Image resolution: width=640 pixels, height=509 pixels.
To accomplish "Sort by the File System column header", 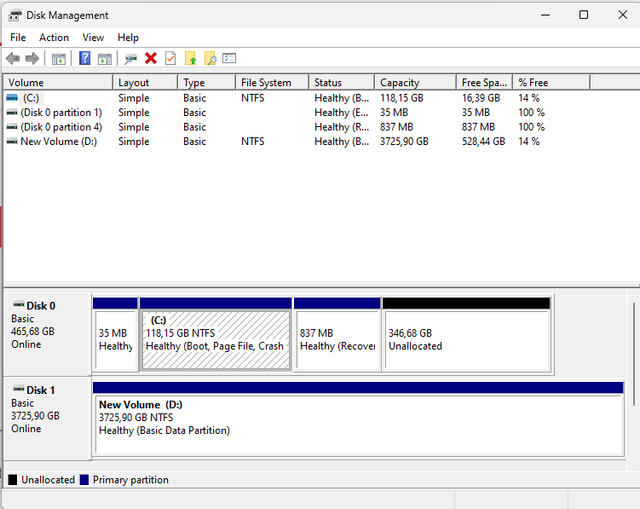I will [x=272, y=82].
